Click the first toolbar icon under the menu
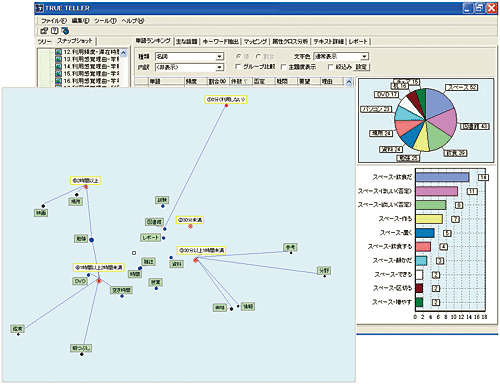 click(x=44, y=31)
